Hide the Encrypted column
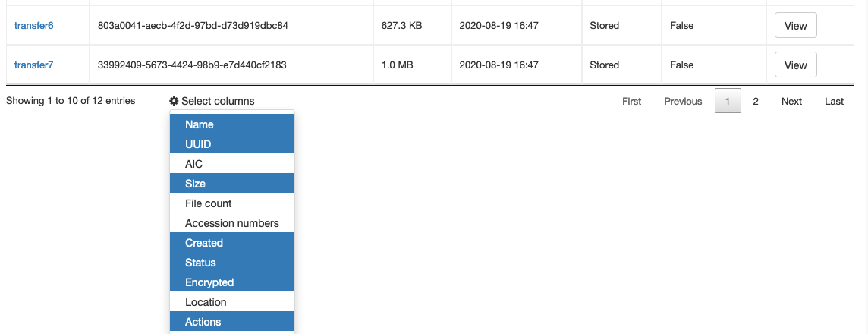 [x=231, y=282]
